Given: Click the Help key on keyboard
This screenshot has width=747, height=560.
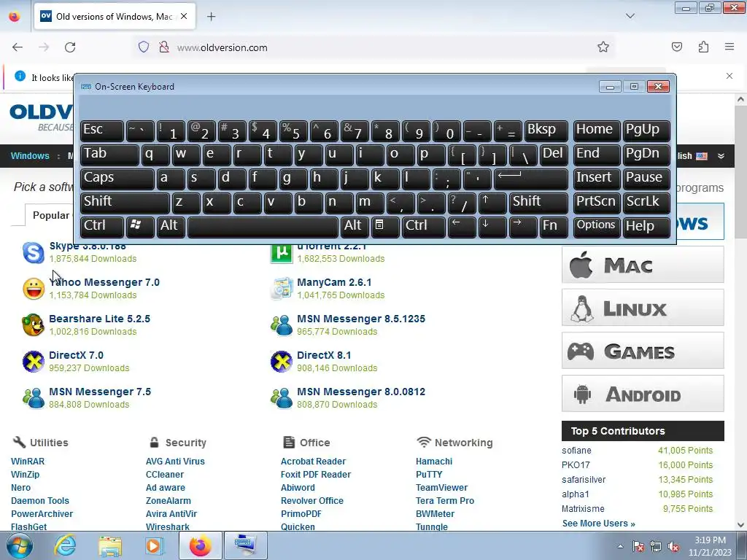Looking at the screenshot, I should pyautogui.click(x=646, y=226).
